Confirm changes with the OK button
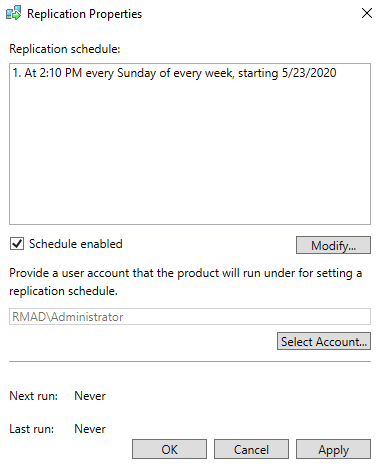 tap(169, 449)
